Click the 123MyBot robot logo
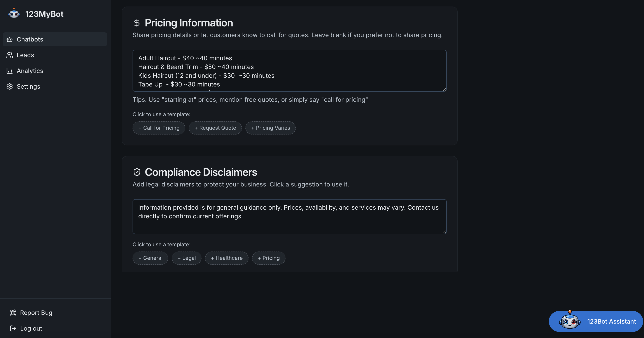644x338 pixels. [x=14, y=14]
